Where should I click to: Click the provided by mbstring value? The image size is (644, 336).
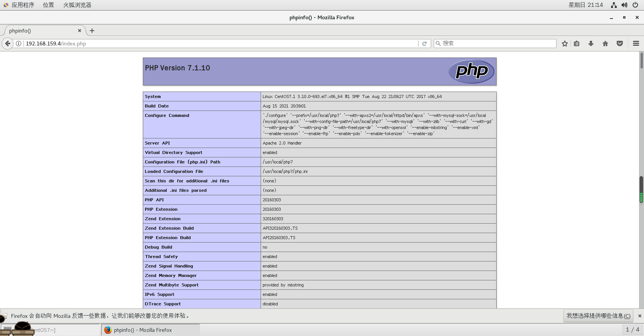pos(283,285)
